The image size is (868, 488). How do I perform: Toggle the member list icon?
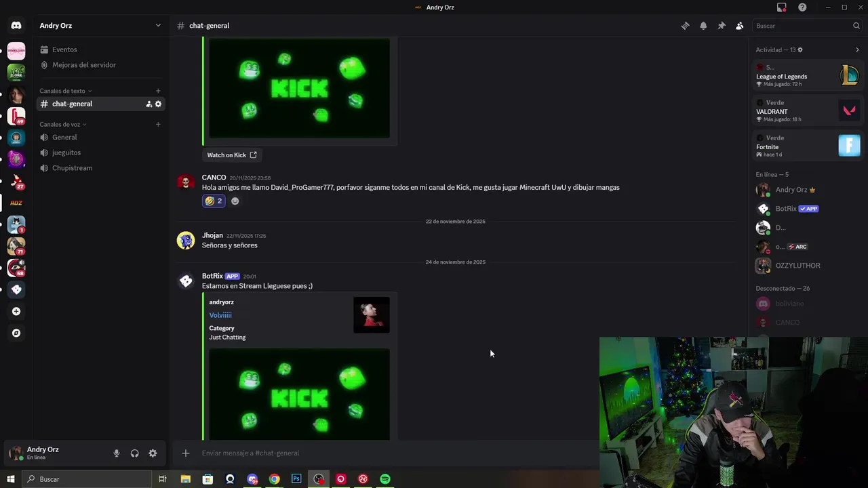coord(740,26)
